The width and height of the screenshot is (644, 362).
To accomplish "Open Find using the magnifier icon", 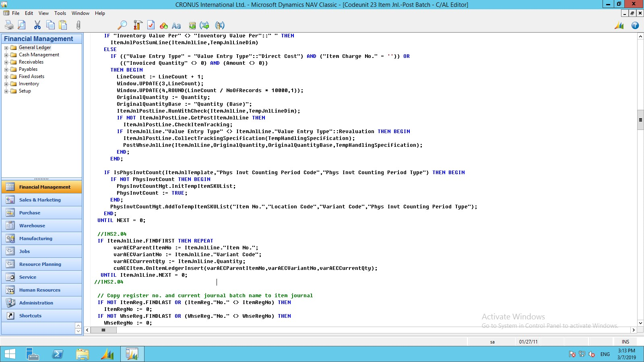I will 122,25.
